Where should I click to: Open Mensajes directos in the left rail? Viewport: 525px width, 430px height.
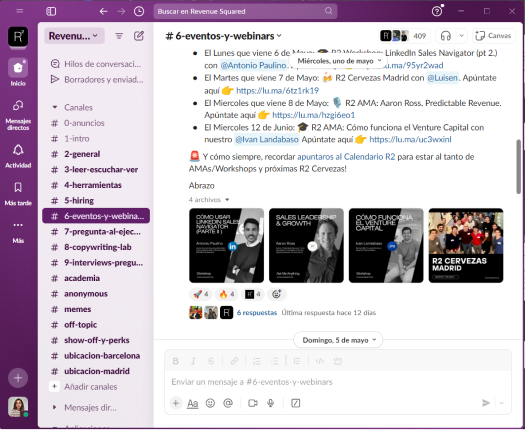coord(18,115)
